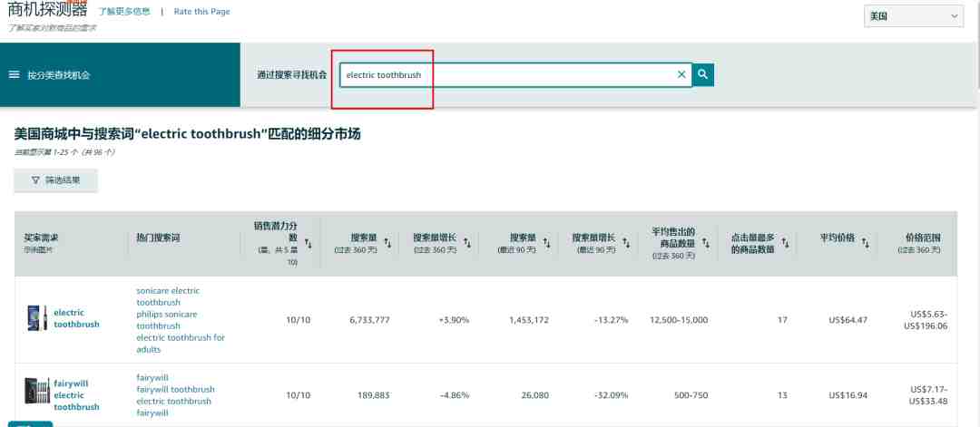Select the 189,883 search volume cell

coord(374,396)
